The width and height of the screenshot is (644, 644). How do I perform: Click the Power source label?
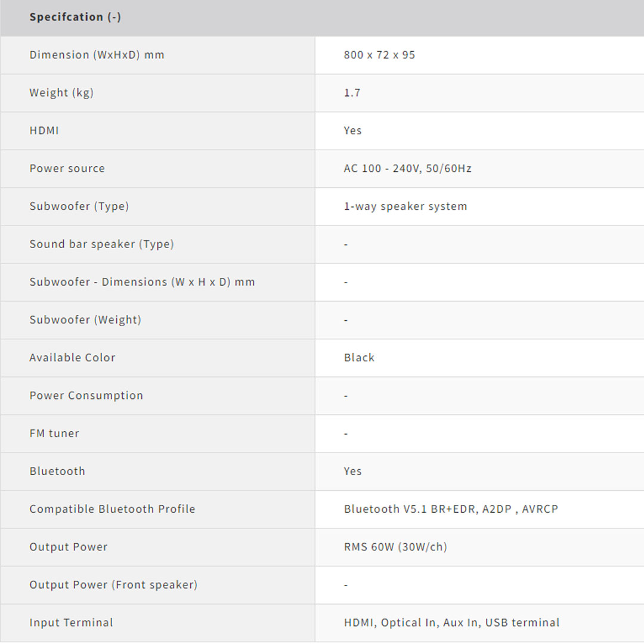click(x=67, y=168)
